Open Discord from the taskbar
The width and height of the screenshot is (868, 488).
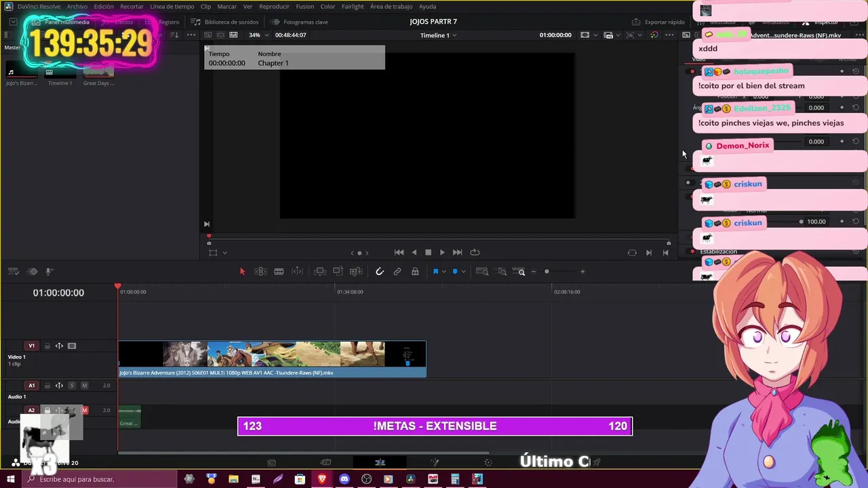click(344, 479)
